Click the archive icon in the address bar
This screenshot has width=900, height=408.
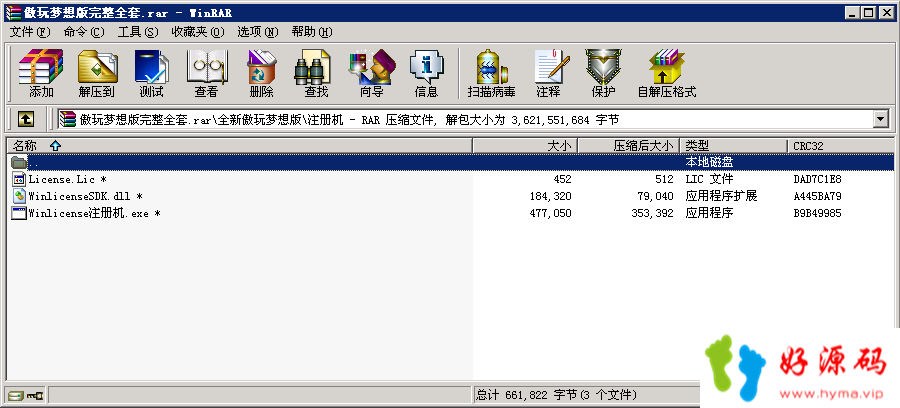point(67,119)
